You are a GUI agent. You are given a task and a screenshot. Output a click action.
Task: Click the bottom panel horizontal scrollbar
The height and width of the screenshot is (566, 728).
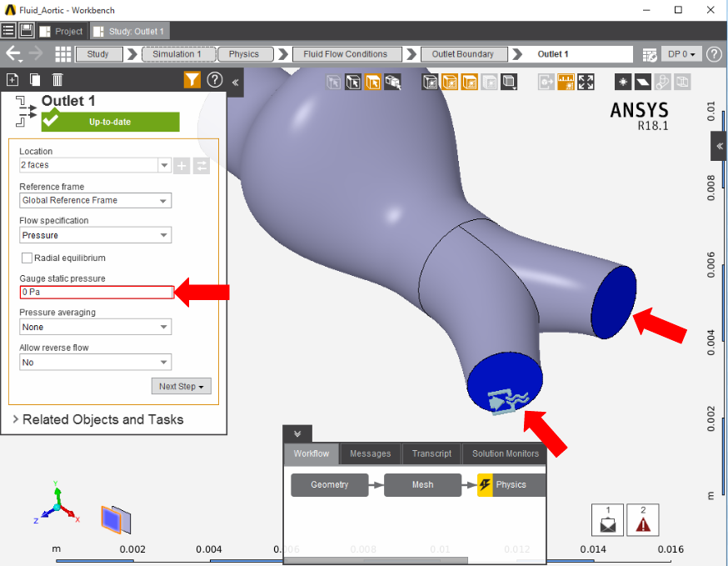[x=376, y=560]
